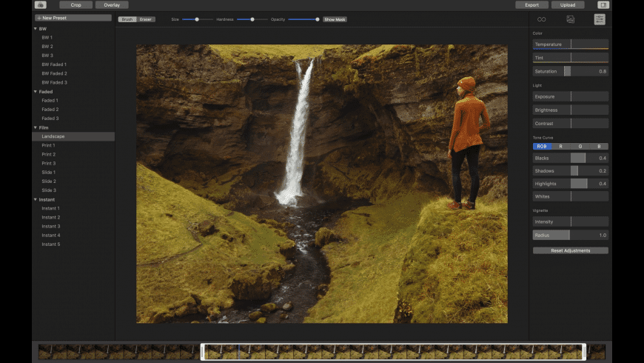Collapse the Film preset group
The height and width of the screenshot is (363, 644).
coord(35,127)
